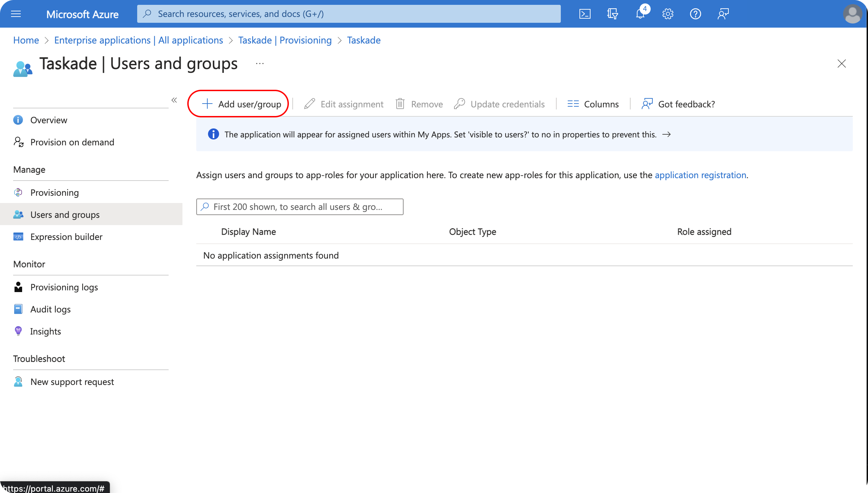This screenshot has width=868, height=493.
Task: Click Got feedback? in toolbar
Action: click(678, 104)
